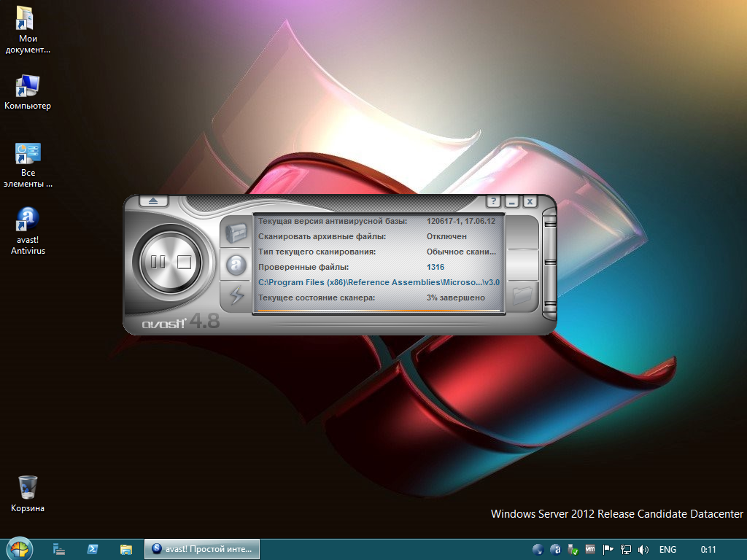Click the 'Текущая версия антивирусной базы:' label

pos(333,221)
